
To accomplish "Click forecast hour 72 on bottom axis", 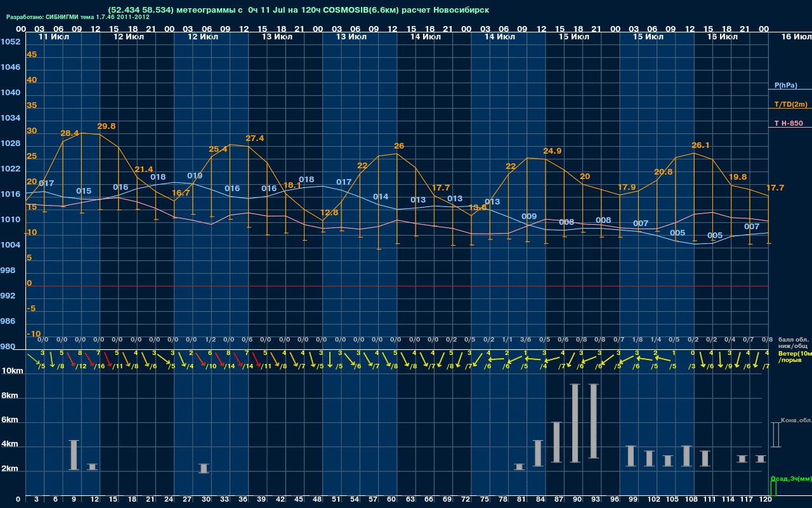I will 466,500.
